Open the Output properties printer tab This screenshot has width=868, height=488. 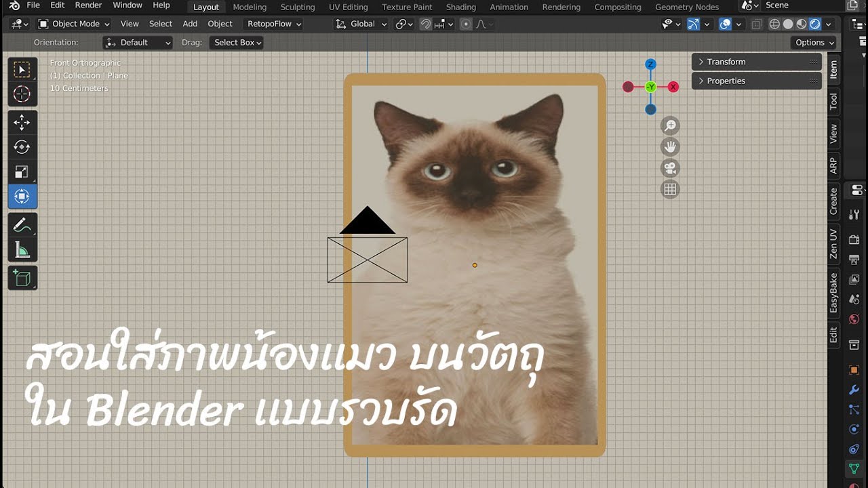coord(854,259)
